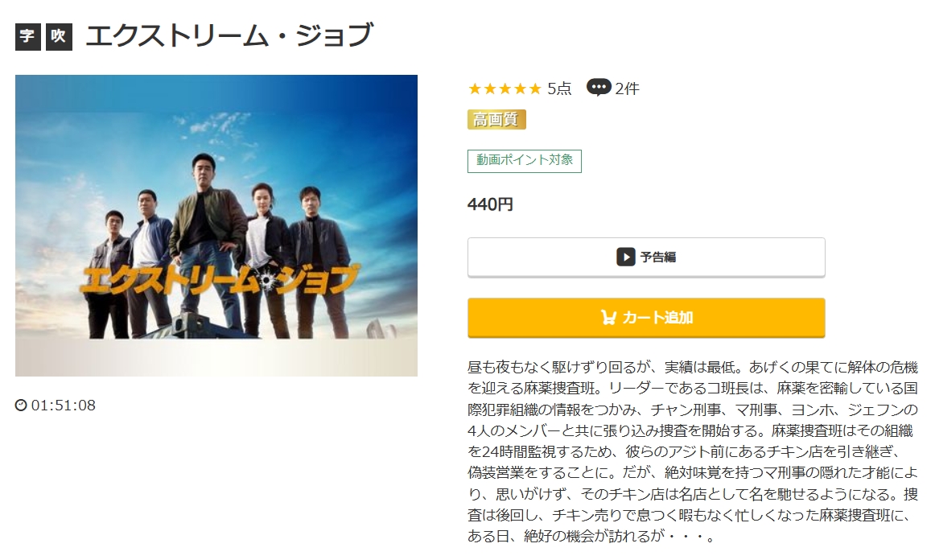
Task: Add movie with カート追加 button
Action: [646, 317]
